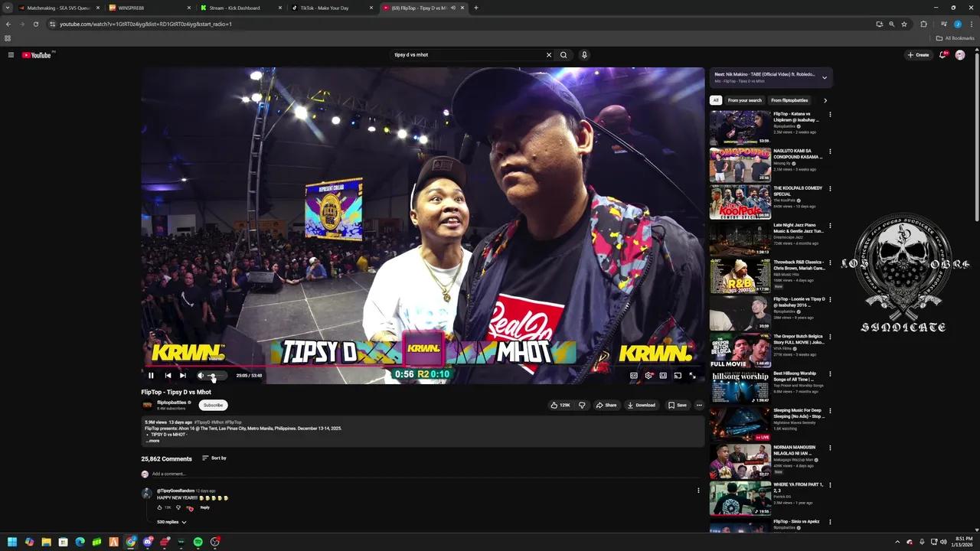Go to YouTube home via logo
The height and width of the screenshot is (551, 980).
[38, 55]
